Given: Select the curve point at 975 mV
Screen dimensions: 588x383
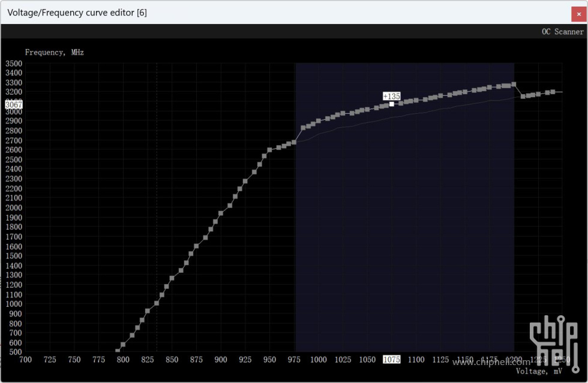Looking at the screenshot, I should pos(294,142).
